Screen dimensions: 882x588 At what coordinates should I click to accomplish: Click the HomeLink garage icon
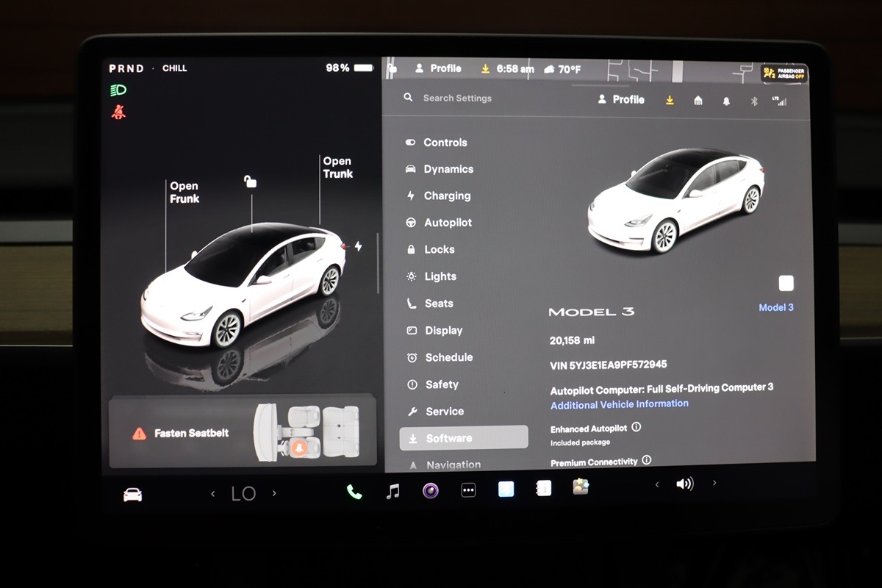coord(698,101)
